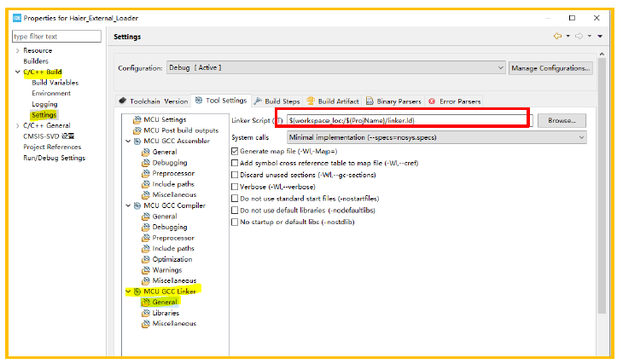Switch to Binary Parsers tab
Viewport: 617px width, 364px height.
click(x=393, y=101)
